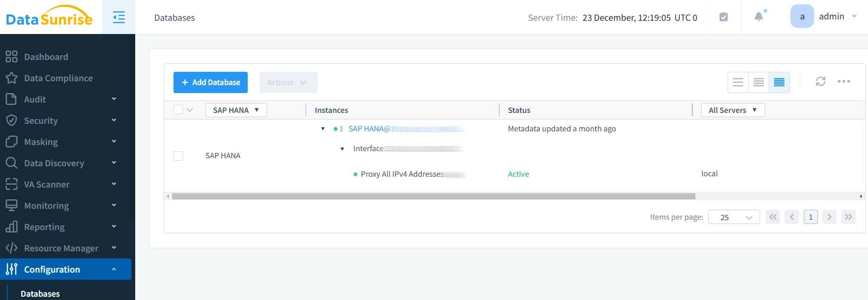Click the VA Scanner icon
Image resolution: width=868 pixels, height=300 pixels.
coord(11,184)
